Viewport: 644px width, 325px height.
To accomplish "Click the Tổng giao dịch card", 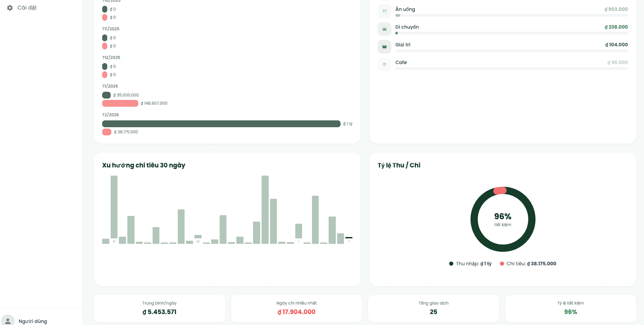I will tap(433, 308).
